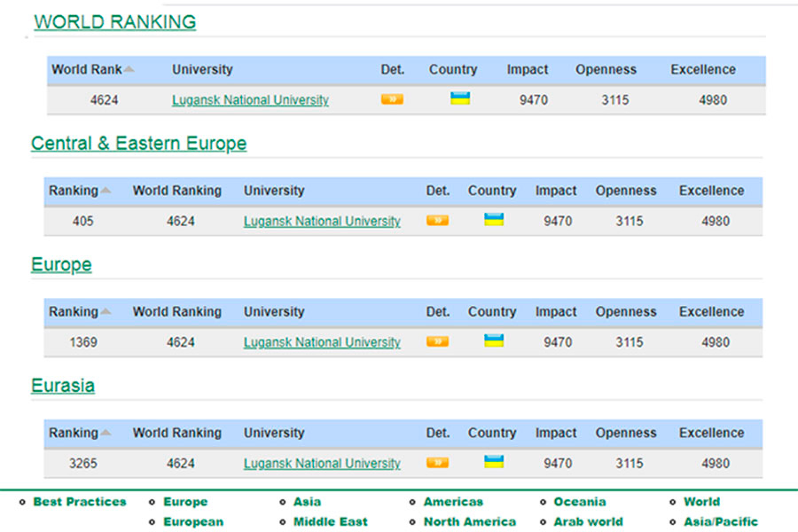The width and height of the screenshot is (798, 532).
Task: Click the orange Det. icon in Central & Eastern Europe table
Action: (437, 220)
